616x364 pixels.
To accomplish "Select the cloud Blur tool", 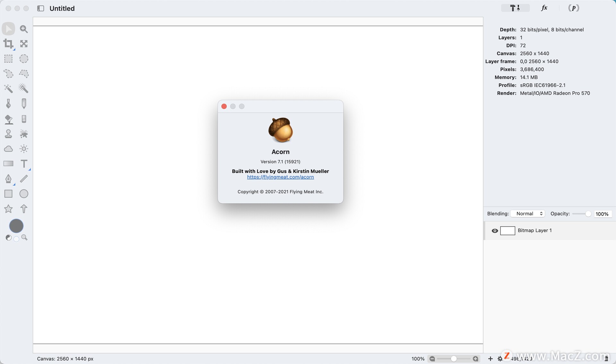I will coord(9,149).
